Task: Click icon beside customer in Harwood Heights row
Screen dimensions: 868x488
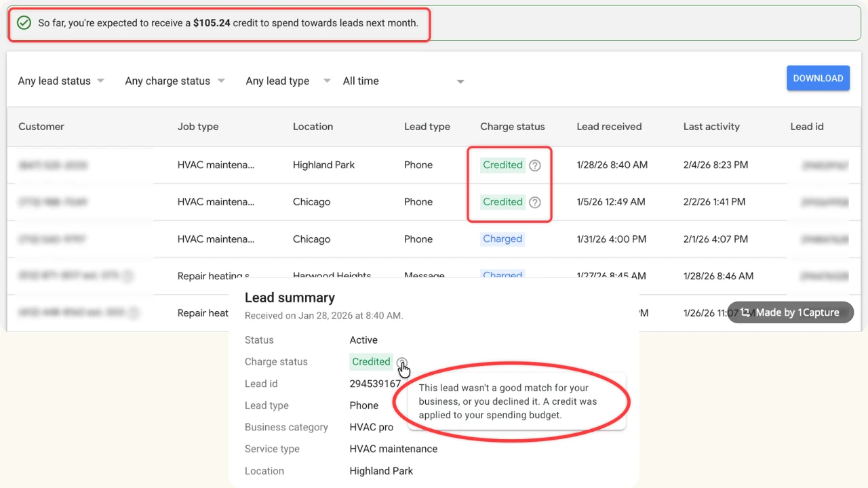Action: [x=128, y=276]
